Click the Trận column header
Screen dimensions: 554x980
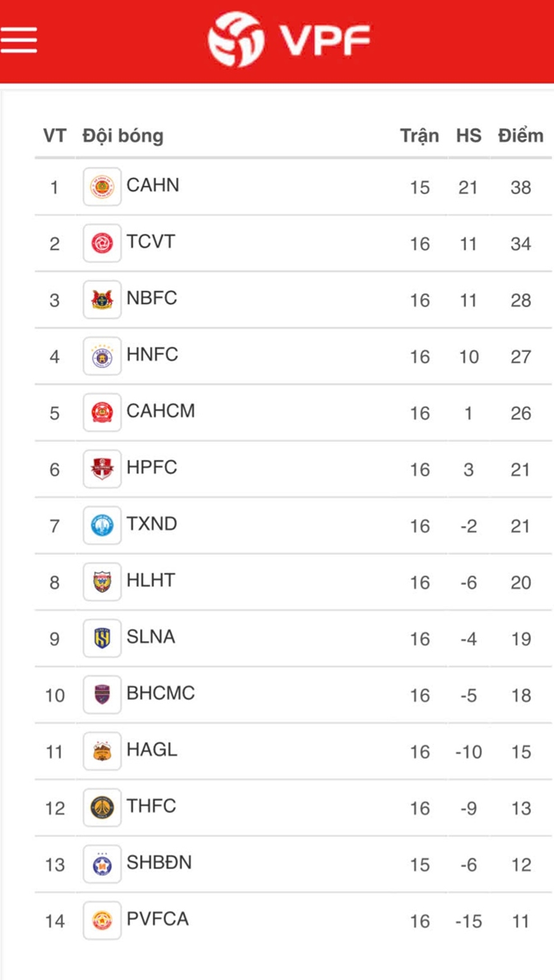[419, 136]
